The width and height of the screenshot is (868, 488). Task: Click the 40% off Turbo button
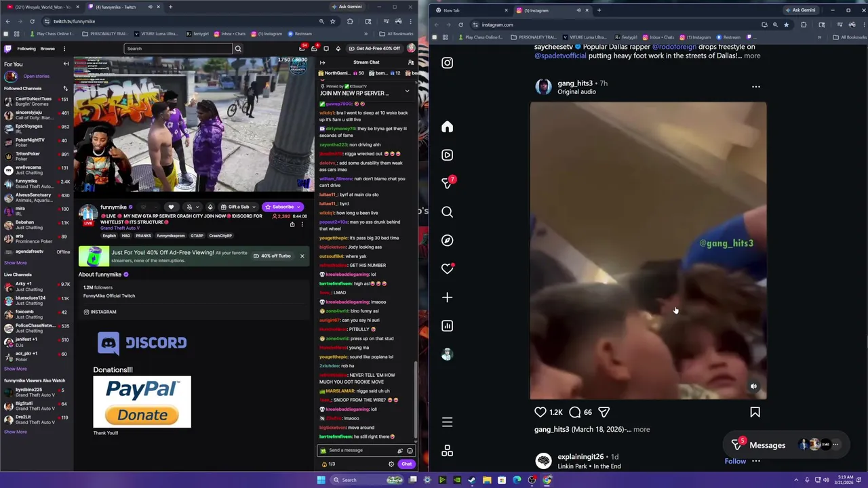pos(272,256)
